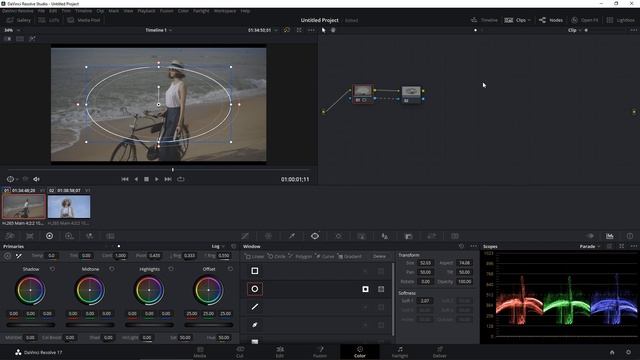Open the Parade scope type dropdown

click(x=590, y=246)
